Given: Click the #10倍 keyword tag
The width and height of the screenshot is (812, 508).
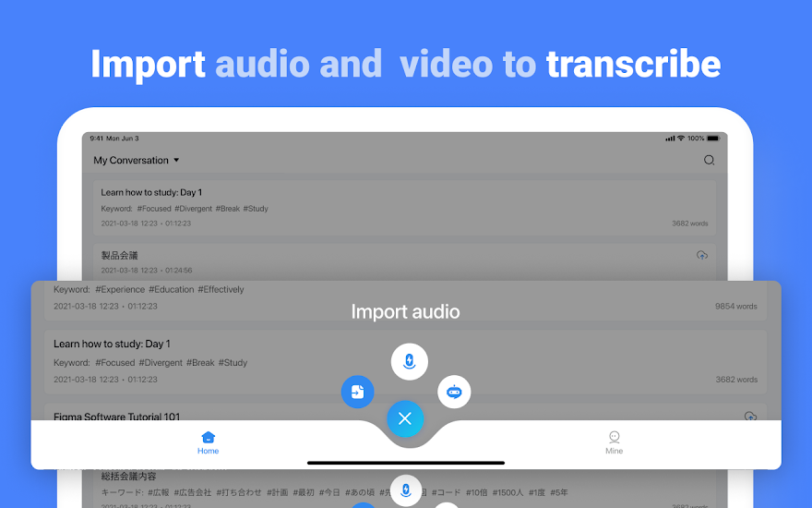Looking at the screenshot, I should click(476, 492).
